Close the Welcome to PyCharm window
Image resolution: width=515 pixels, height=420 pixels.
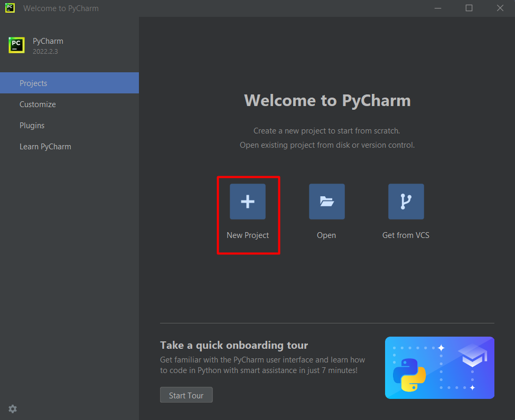point(500,8)
